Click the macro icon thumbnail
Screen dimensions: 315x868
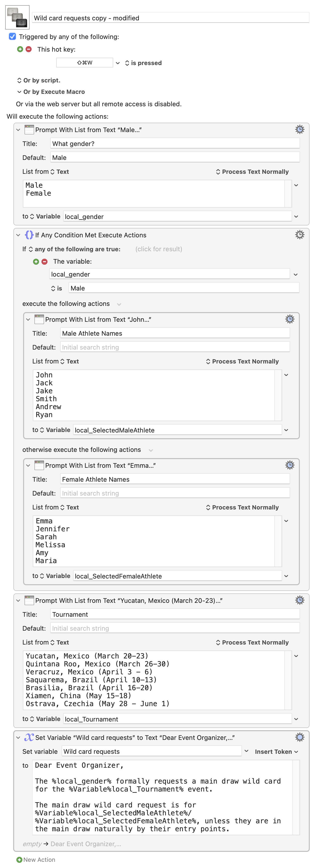[x=17, y=18]
